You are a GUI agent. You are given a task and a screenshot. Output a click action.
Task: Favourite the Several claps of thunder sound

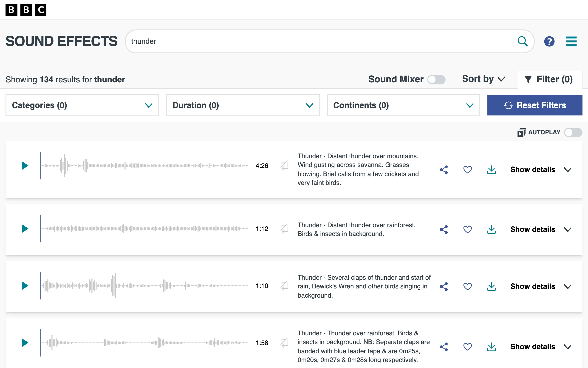tap(467, 287)
